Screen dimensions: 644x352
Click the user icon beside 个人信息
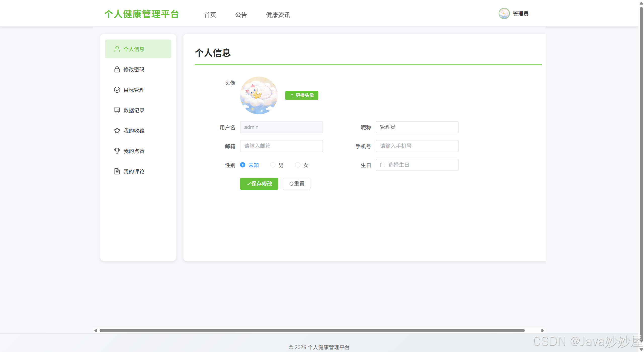[117, 49]
